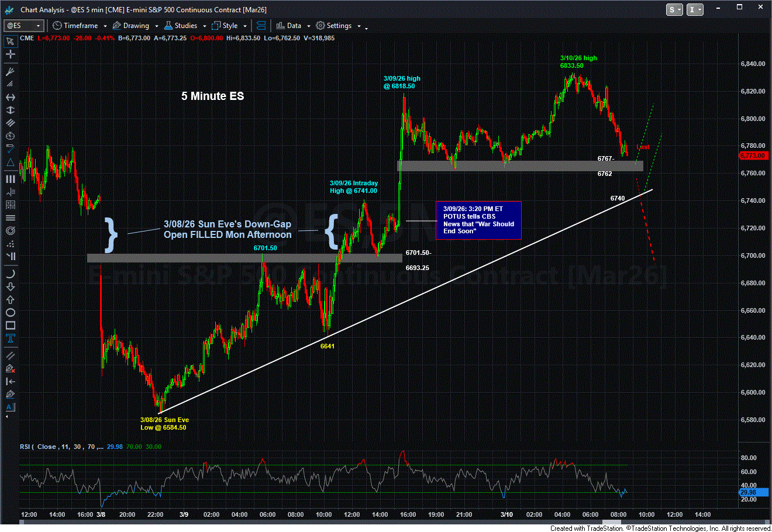Choose the triangle drawing tool
Image resolution: width=772 pixels, height=532 pixels.
[x=10, y=162]
